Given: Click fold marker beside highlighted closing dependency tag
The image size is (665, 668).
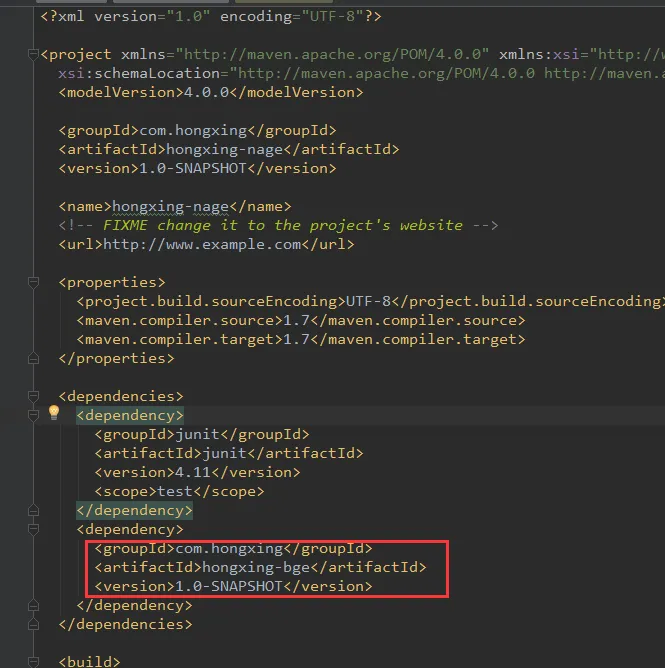Looking at the screenshot, I should 33,510.
